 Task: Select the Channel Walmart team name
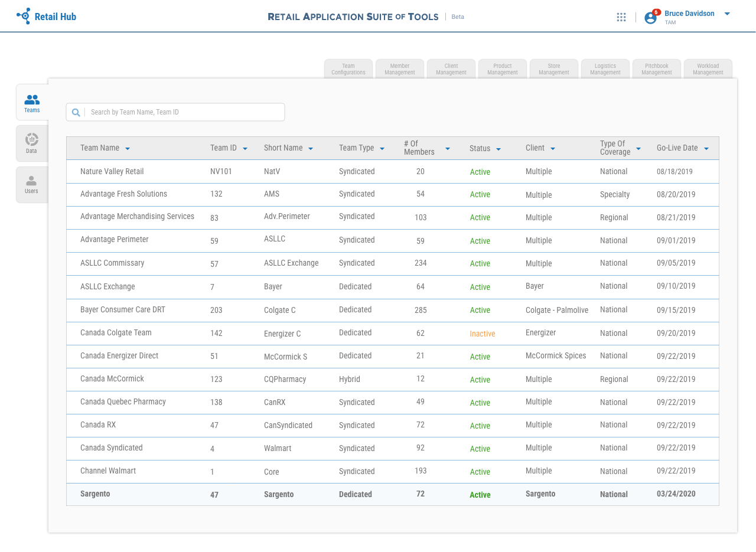(108, 471)
